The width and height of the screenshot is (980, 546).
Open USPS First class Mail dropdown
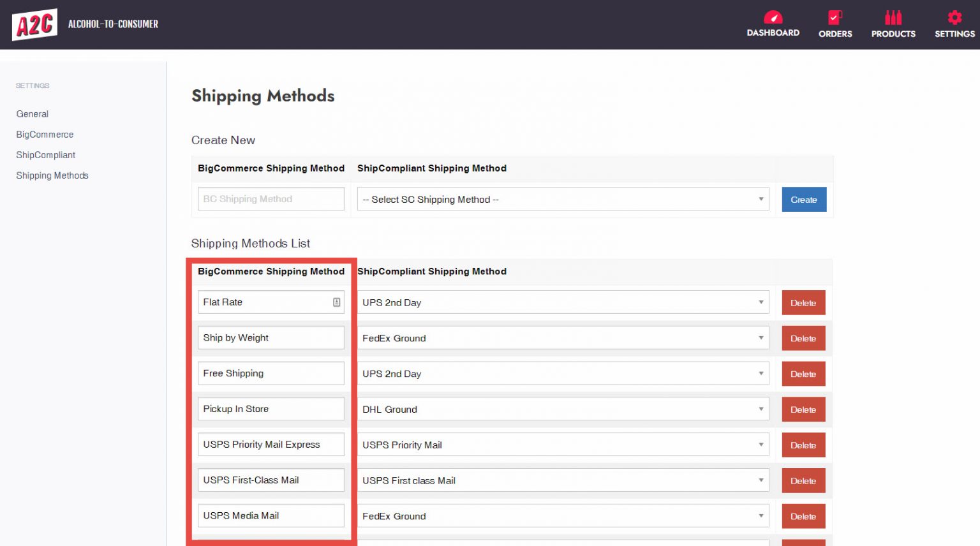pyautogui.click(x=563, y=481)
